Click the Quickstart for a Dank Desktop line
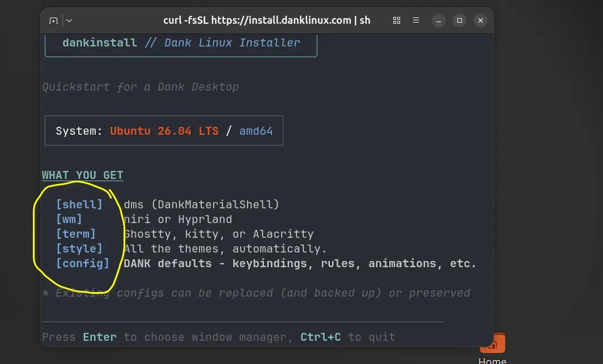603x364 pixels. (x=141, y=87)
